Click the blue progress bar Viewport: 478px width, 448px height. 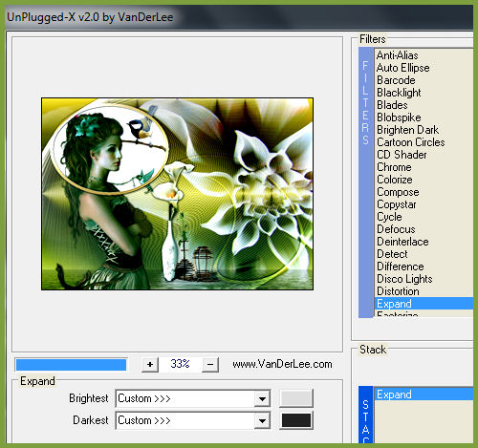point(71,365)
